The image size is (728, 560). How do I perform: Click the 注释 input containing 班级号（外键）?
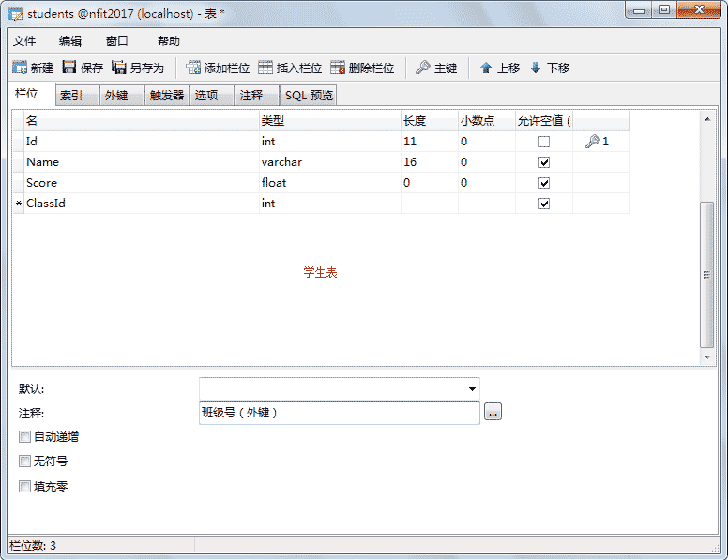(x=340, y=413)
